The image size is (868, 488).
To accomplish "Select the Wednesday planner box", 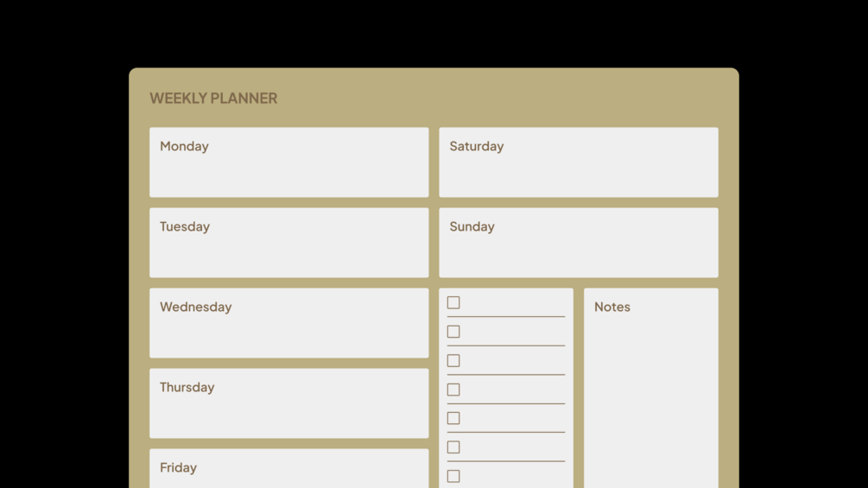I will [288, 333].
